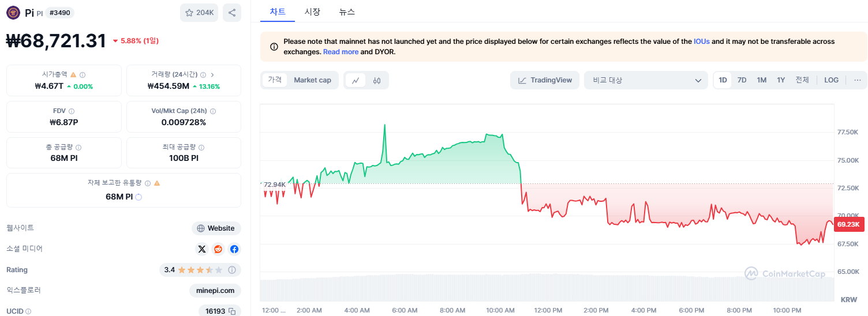Click the ₩454.59M volume value

169,86
